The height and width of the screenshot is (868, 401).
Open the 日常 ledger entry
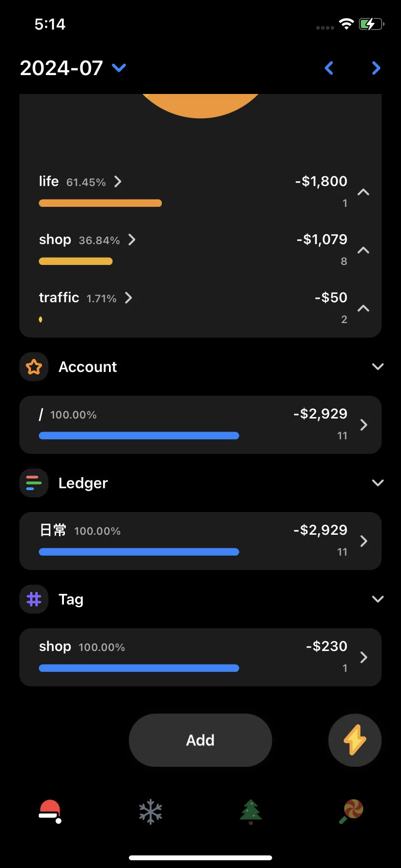tap(200, 541)
